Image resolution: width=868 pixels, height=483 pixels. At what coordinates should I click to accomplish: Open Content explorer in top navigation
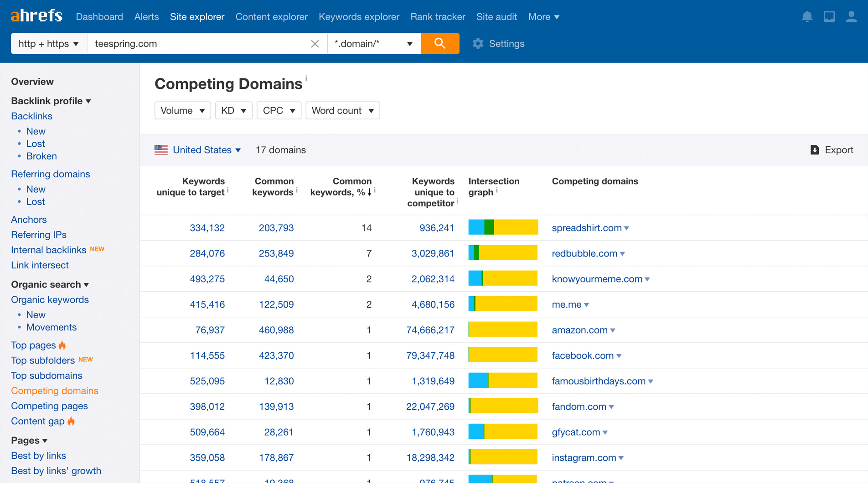pos(271,17)
